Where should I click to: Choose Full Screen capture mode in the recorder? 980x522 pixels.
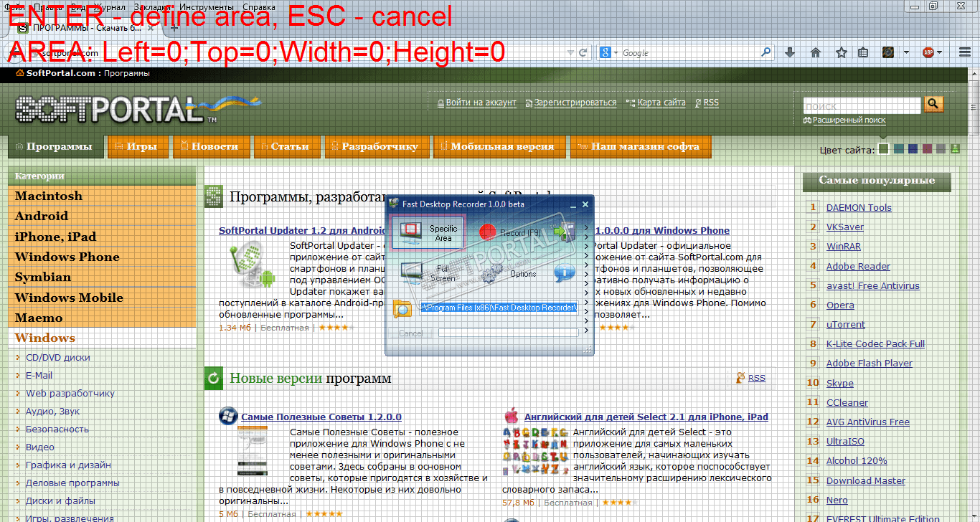tap(428, 273)
